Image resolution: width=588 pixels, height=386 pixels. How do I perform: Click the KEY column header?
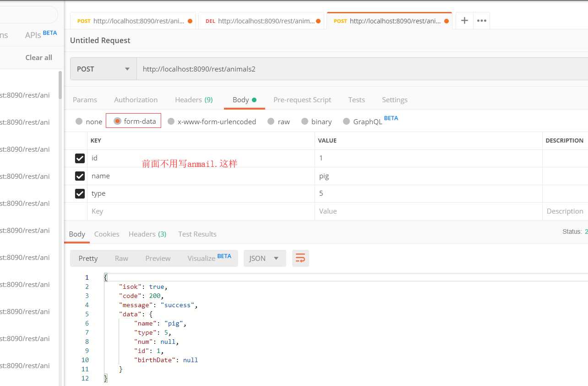(x=96, y=141)
